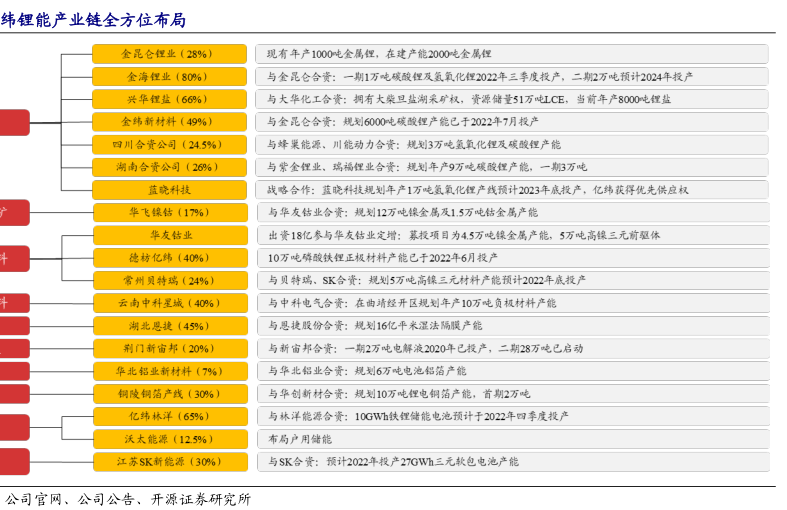Select the 云南中科星城（40%）node
Screen dimensions: 787x510
[x=169, y=303]
